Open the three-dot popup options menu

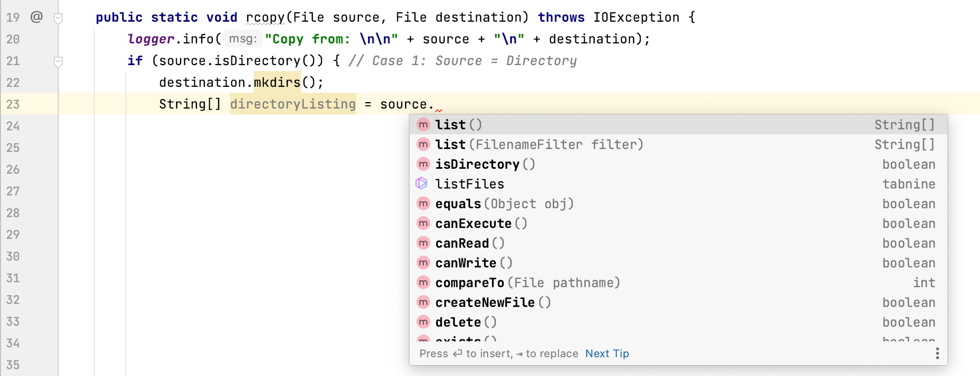937,353
